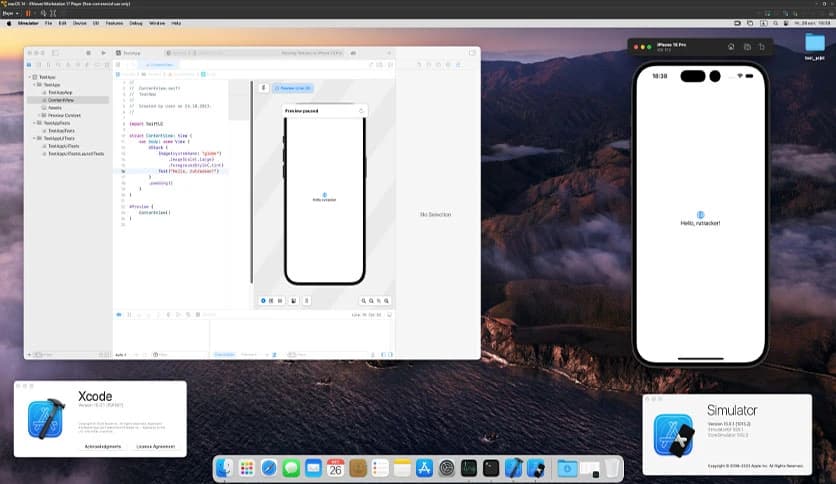Open System Settings from the Dock
The image size is (836, 484).
(x=447, y=469)
